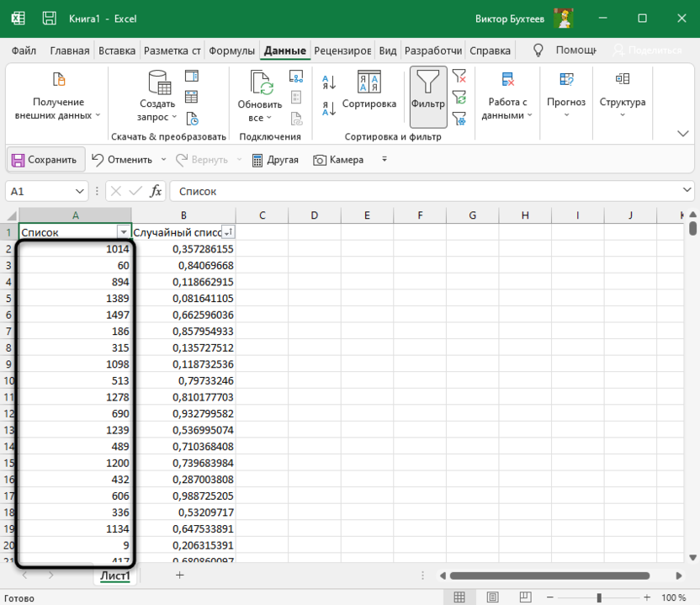Click the Show Queries icon beside Создать запрос

[192, 76]
